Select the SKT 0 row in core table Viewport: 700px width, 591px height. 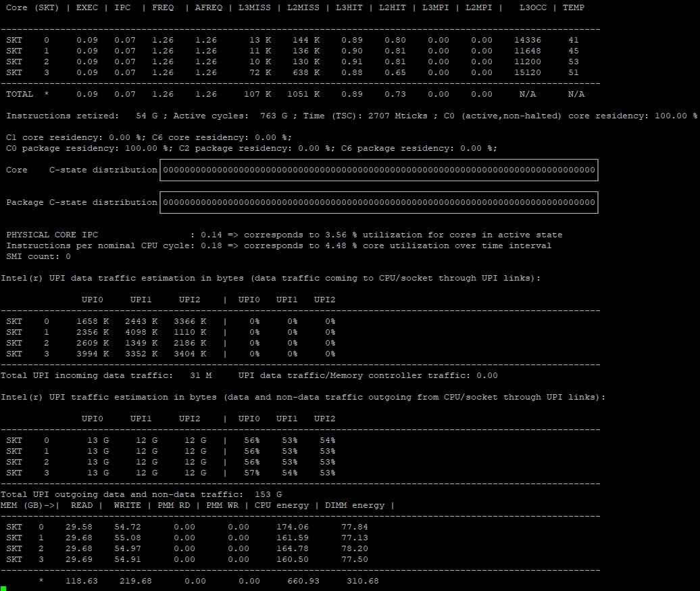(x=291, y=40)
